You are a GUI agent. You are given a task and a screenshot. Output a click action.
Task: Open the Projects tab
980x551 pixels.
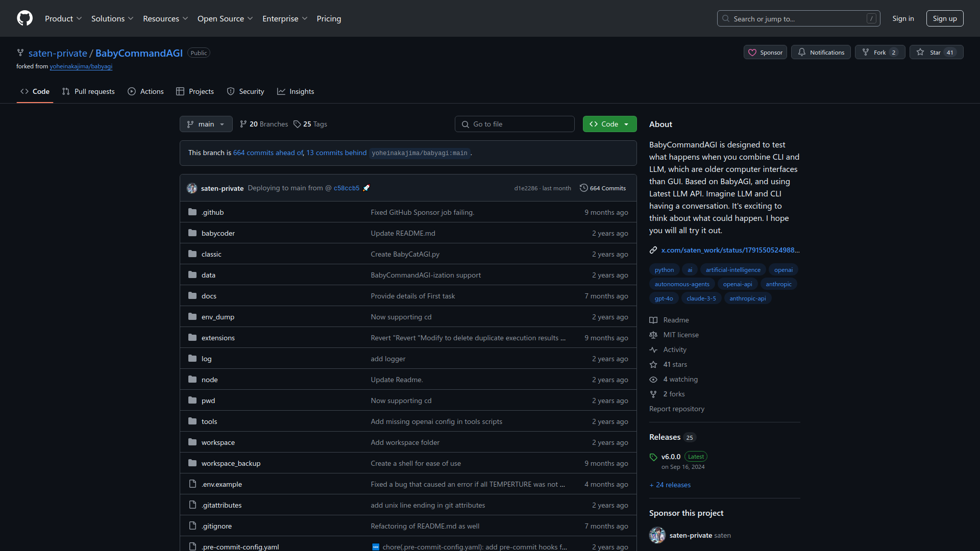point(195,91)
